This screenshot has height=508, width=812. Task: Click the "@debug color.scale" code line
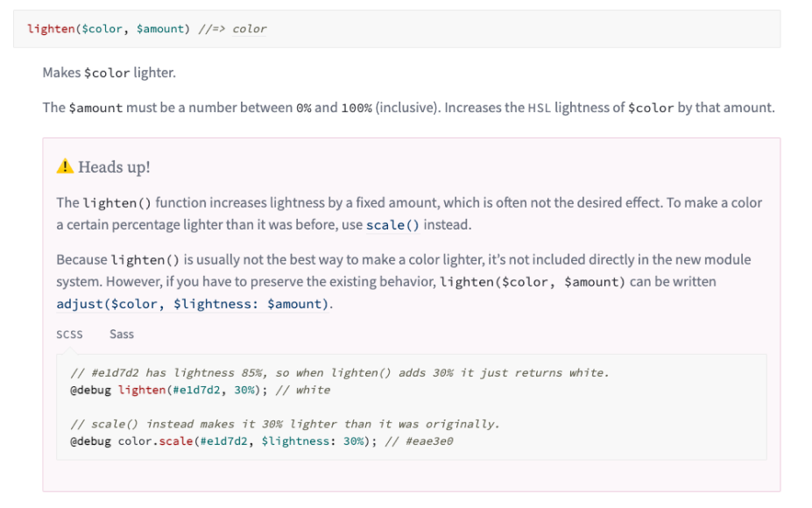(223, 441)
